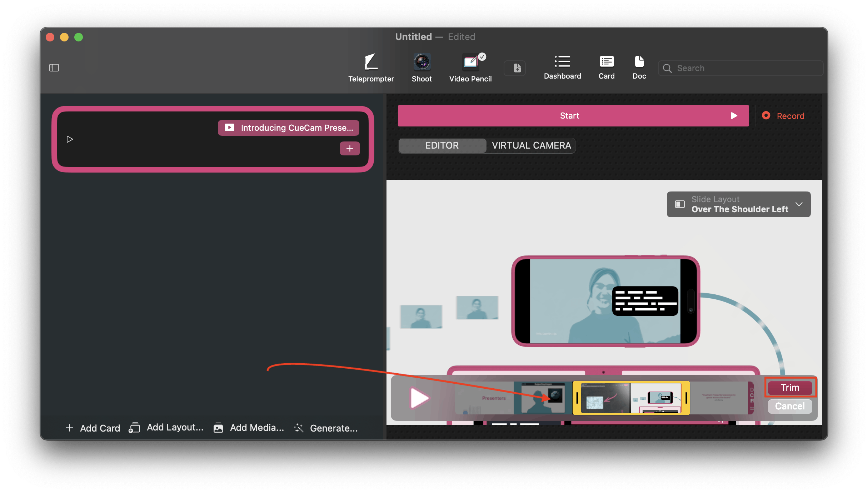
Task: Click the Search field
Action: pyautogui.click(x=741, y=68)
